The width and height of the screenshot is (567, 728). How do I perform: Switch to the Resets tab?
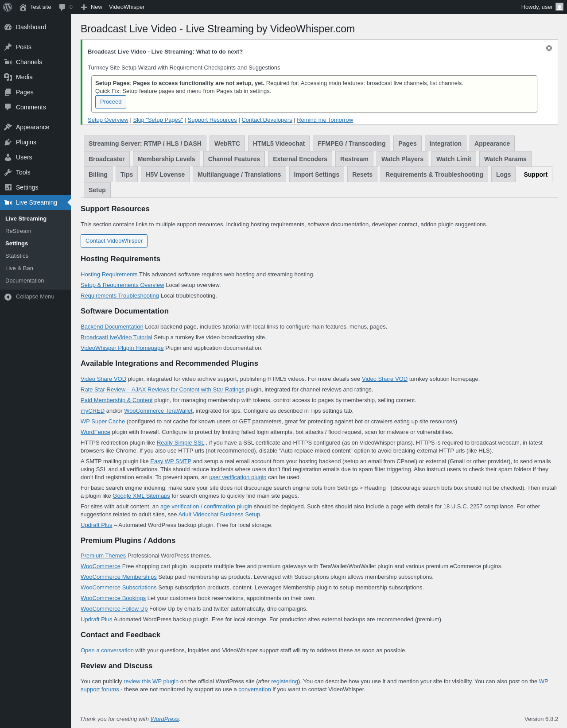(362, 174)
